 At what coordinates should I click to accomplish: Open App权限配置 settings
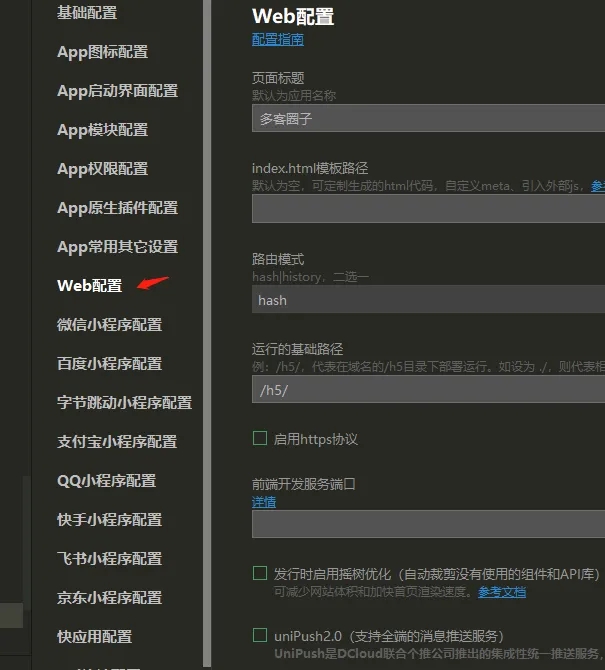(103, 169)
